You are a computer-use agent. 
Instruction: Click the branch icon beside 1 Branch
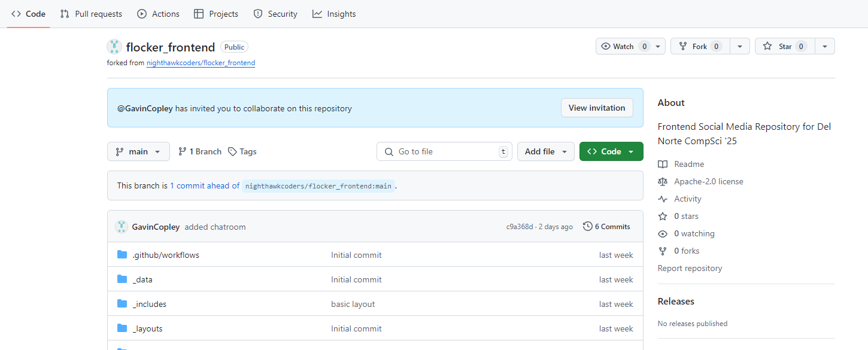tap(183, 151)
